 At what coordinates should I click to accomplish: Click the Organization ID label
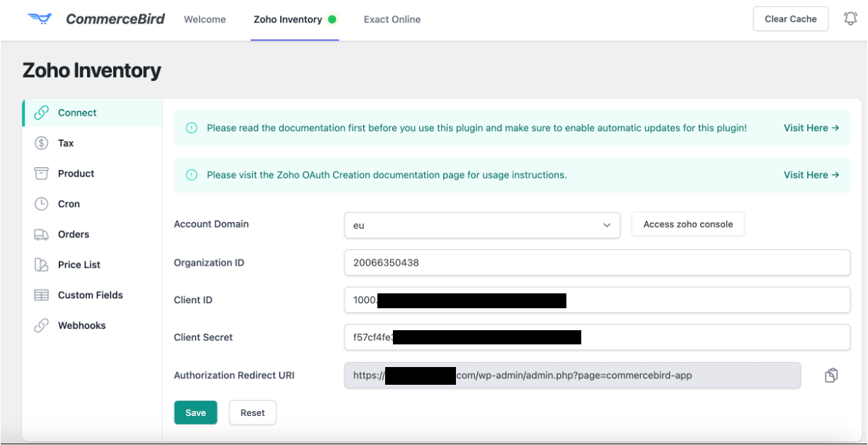[209, 263]
